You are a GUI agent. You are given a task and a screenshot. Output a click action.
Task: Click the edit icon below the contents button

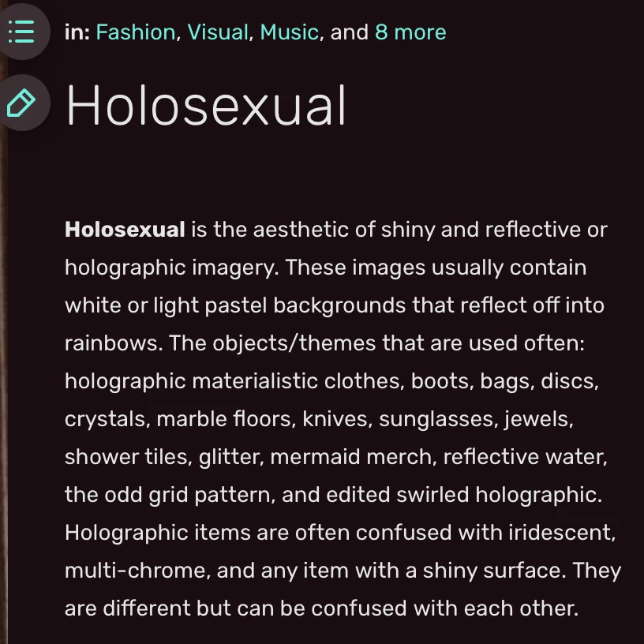coord(23,103)
